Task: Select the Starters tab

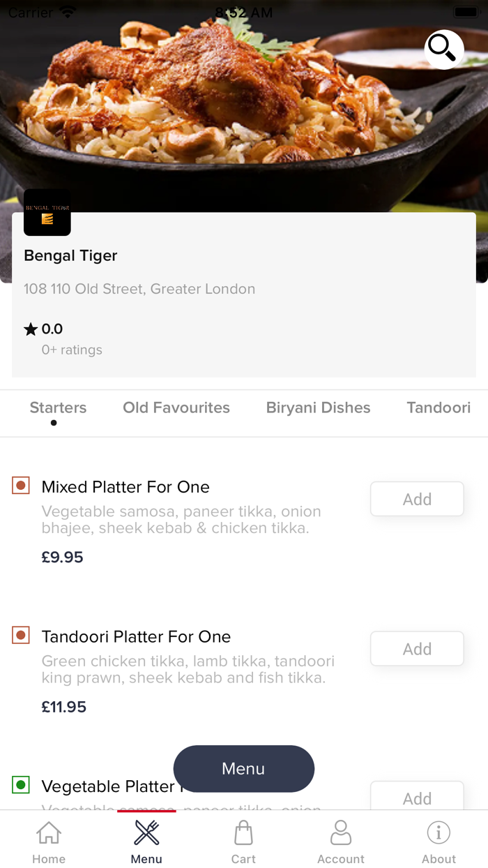Action: 58,407
